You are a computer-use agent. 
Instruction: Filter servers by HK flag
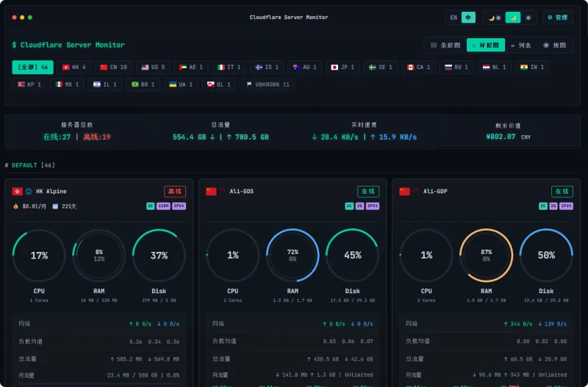click(74, 67)
